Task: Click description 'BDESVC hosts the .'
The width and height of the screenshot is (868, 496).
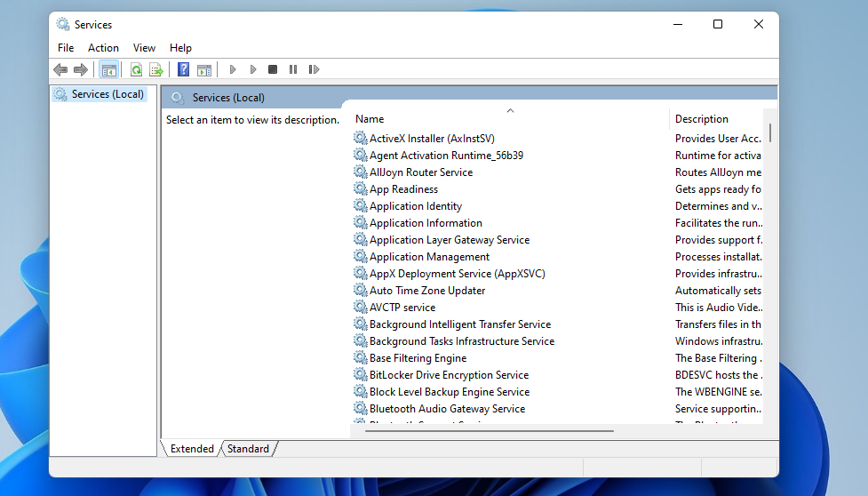Action: coord(719,375)
